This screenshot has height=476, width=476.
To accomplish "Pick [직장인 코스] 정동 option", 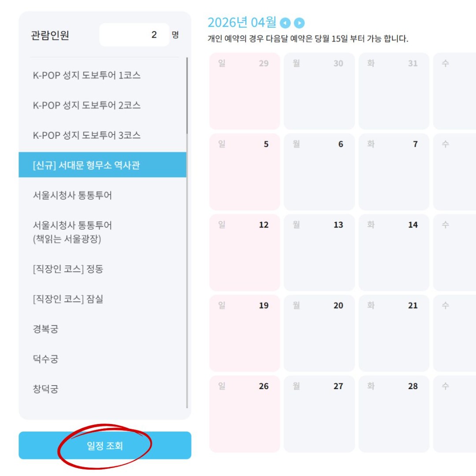I will [x=102, y=269].
